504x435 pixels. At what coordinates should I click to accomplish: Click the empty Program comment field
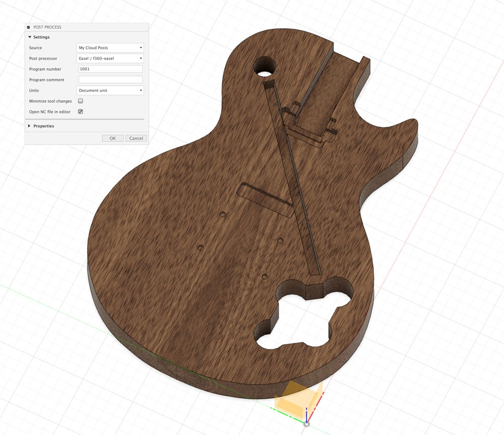pos(110,79)
